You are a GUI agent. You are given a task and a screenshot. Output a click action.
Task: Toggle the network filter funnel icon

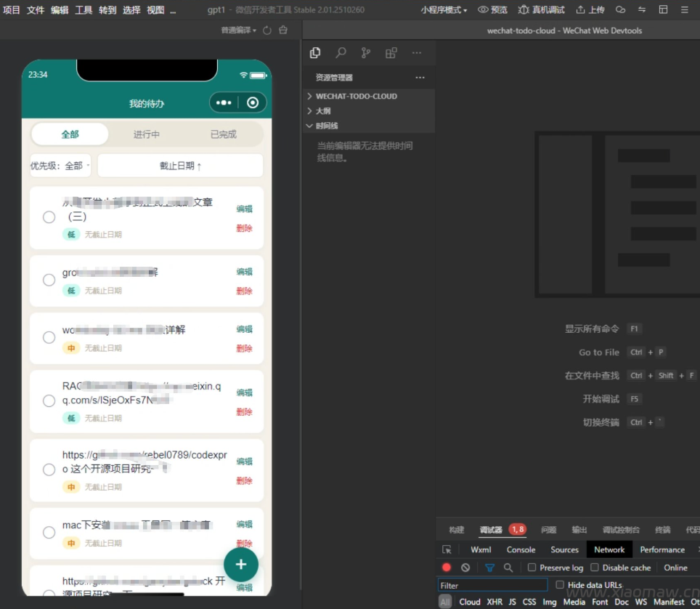click(x=489, y=568)
